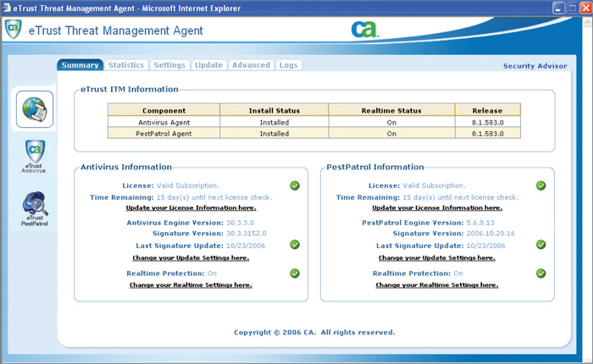Image resolution: width=593 pixels, height=364 pixels.
Task: Select the Antivirus Agent table cell
Action: pyautogui.click(x=163, y=122)
